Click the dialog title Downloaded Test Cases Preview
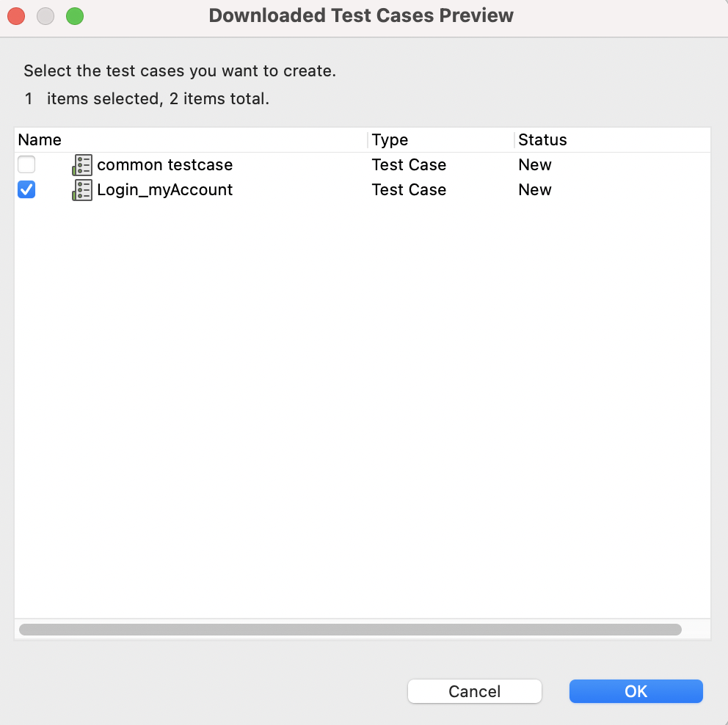728x725 pixels. [x=361, y=15]
